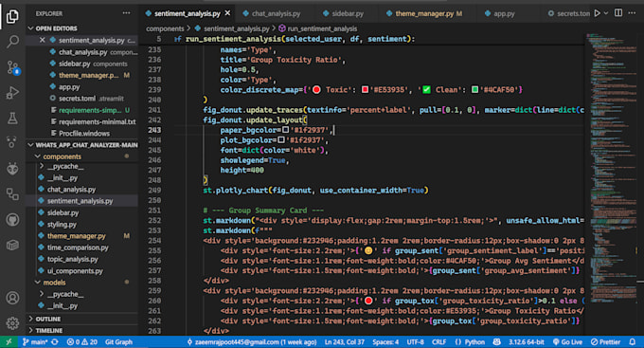This screenshot has height=348, width=644.
Task: Click plot_bgcolor #1f2937 color swatch
Action: pyautogui.click(x=281, y=139)
